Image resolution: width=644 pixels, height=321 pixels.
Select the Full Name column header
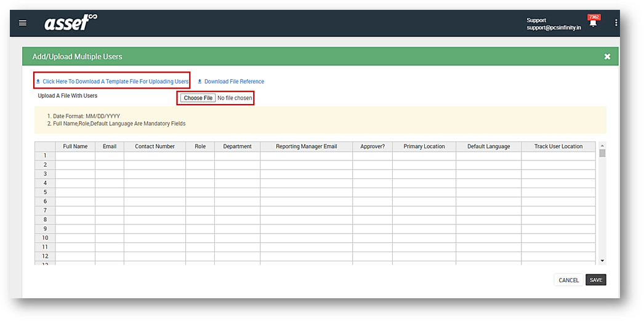pos(75,146)
